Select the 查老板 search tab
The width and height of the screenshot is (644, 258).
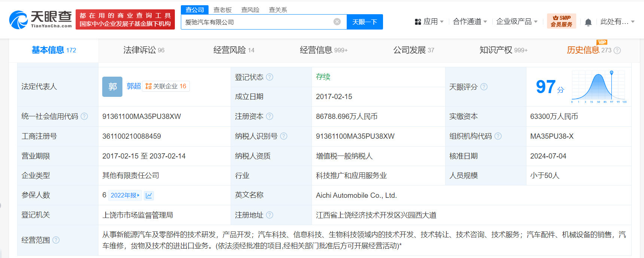(x=222, y=10)
